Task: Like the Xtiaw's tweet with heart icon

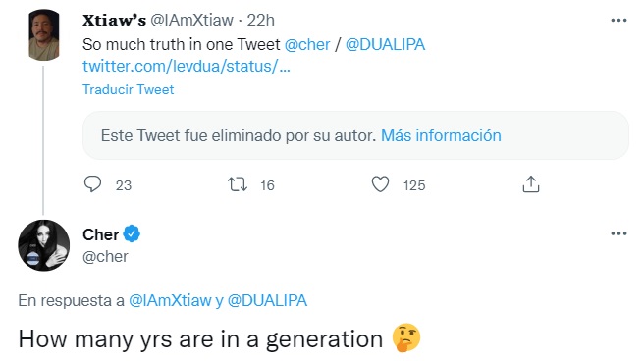Action: [380, 184]
